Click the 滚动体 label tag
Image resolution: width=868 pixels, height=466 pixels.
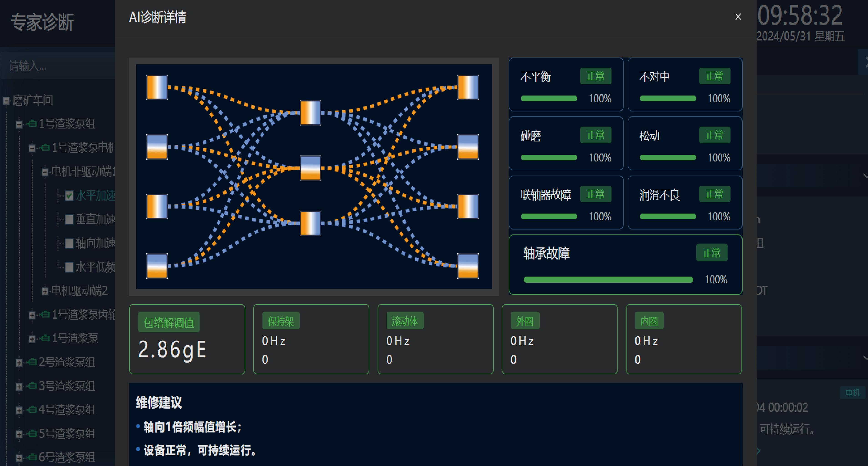pos(405,321)
